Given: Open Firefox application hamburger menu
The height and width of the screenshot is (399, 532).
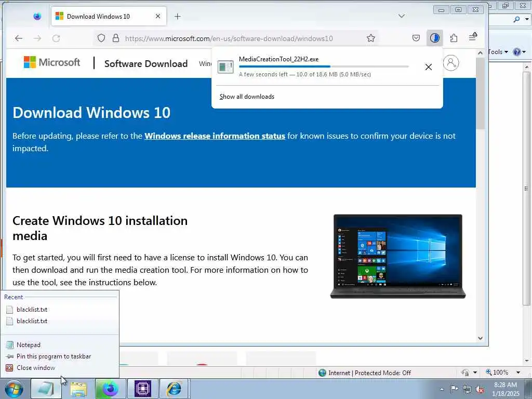Looking at the screenshot, I should click(x=473, y=36).
